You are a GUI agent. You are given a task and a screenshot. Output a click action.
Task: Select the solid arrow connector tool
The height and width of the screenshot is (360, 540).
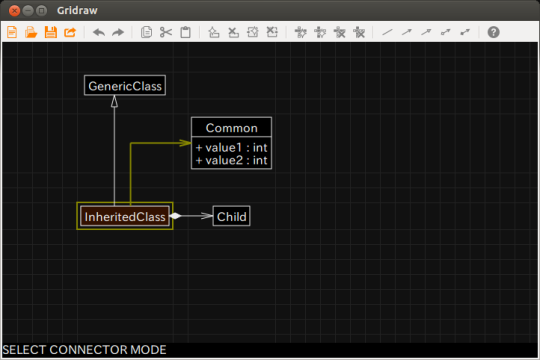tap(407, 32)
